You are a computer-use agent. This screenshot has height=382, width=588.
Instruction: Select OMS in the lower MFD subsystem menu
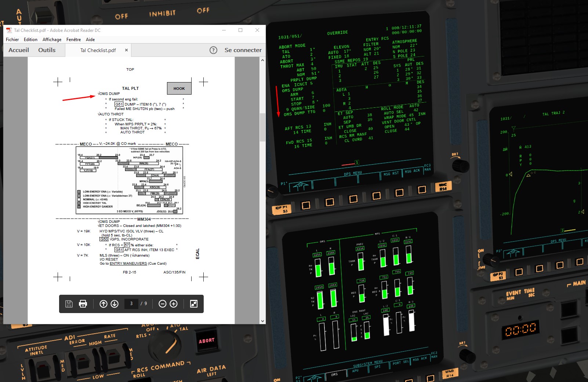click(x=334, y=374)
